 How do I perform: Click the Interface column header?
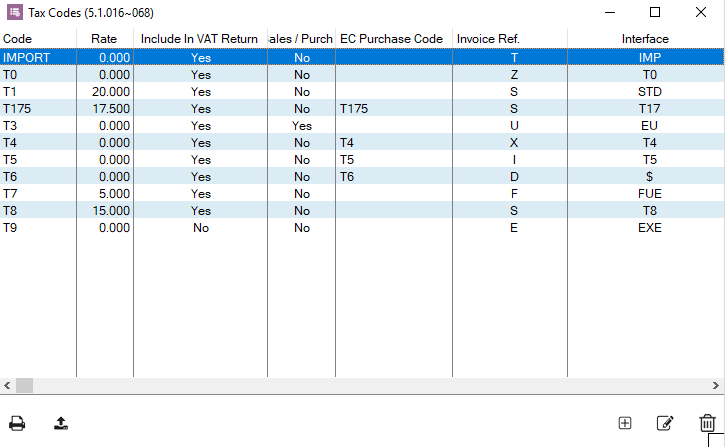coord(646,39)
